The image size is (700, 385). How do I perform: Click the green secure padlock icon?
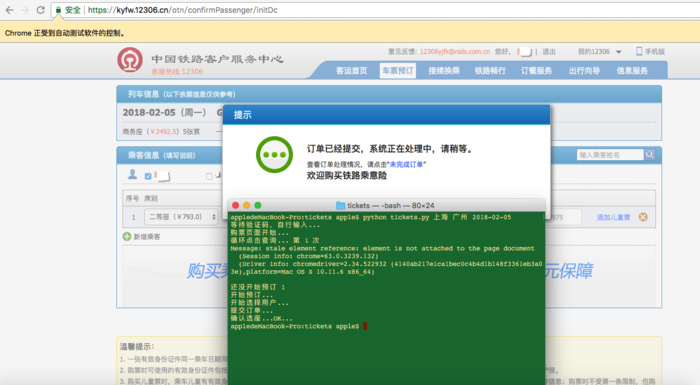pos(58,10)
